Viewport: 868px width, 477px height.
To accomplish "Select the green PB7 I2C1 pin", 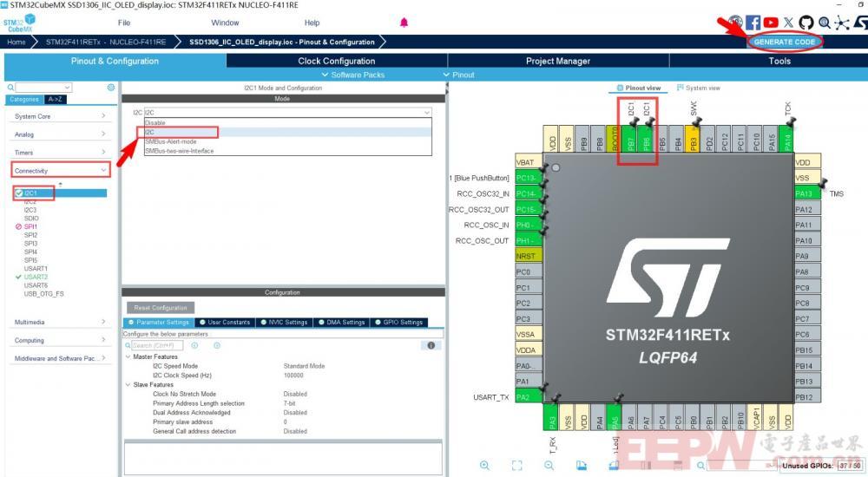I will point(630,139).
